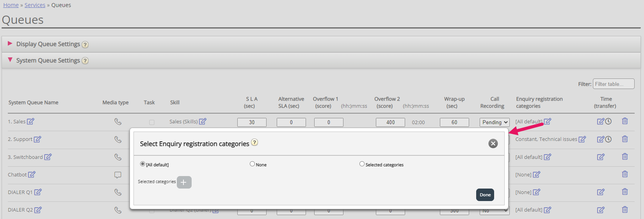The height and width of the screenshot is (219, 644).
Task: Select the [All default] radio option
Action: click(x=142, y=164)
